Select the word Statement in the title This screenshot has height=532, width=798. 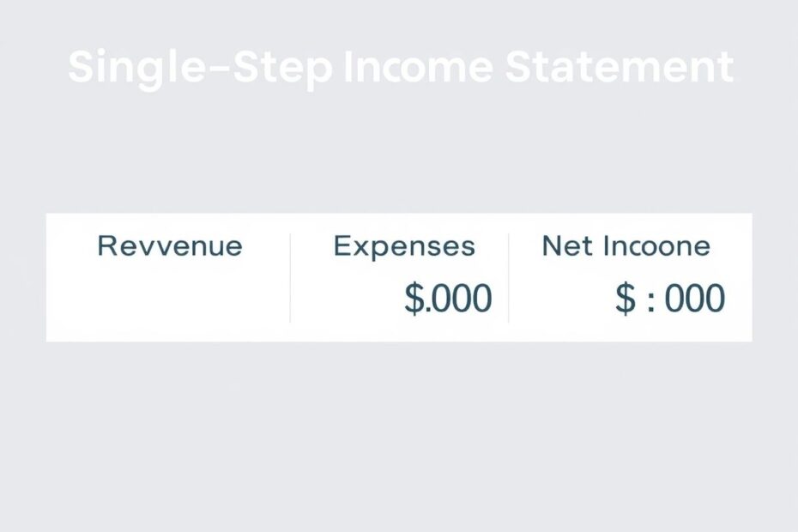point(620,67)
